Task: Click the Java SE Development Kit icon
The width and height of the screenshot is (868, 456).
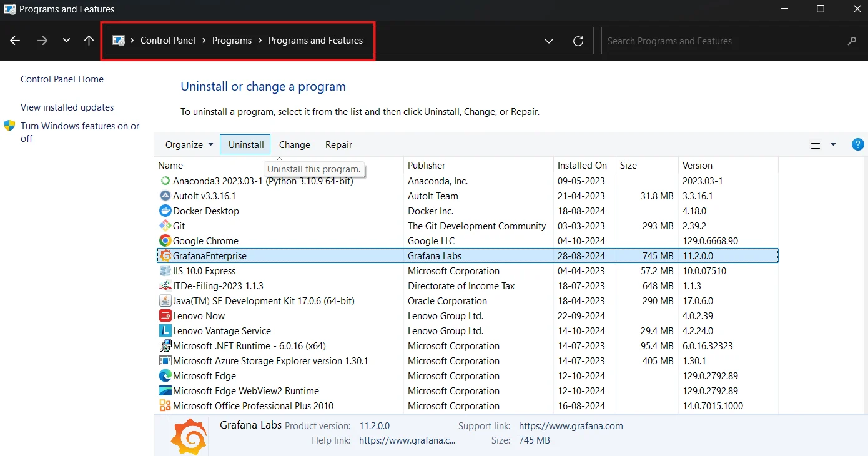Action: point(165,301)
